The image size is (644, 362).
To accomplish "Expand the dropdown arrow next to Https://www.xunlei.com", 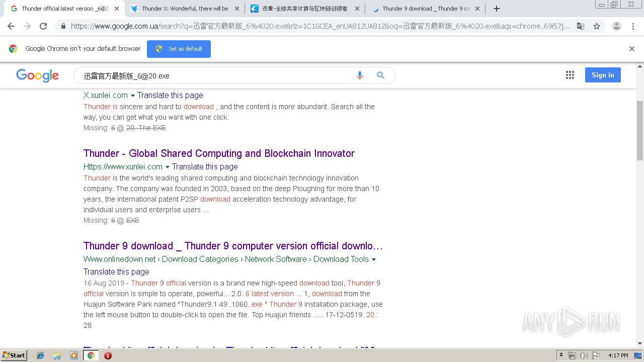I will pos(168,167).
